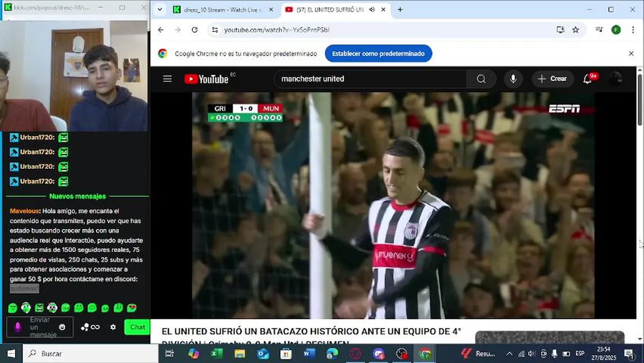Open Chrome profile avatar 'F'
Screen dimensions: 644x363
click(616, 30)
